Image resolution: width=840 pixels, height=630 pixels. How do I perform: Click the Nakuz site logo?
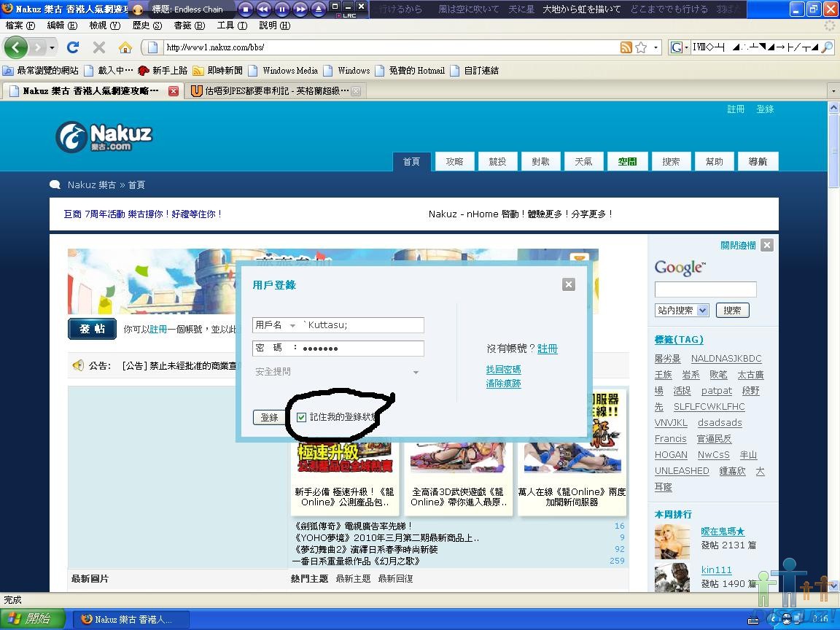[104, 137]
